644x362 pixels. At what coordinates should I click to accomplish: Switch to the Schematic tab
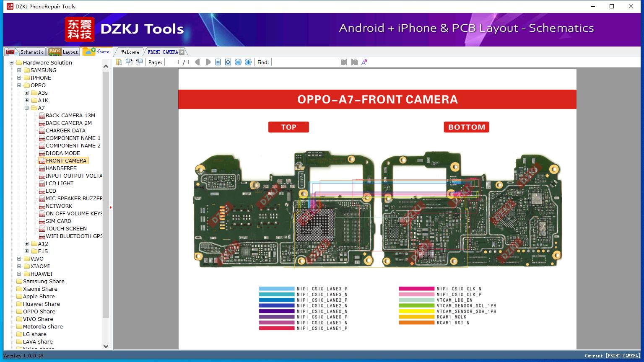[25, 52]
